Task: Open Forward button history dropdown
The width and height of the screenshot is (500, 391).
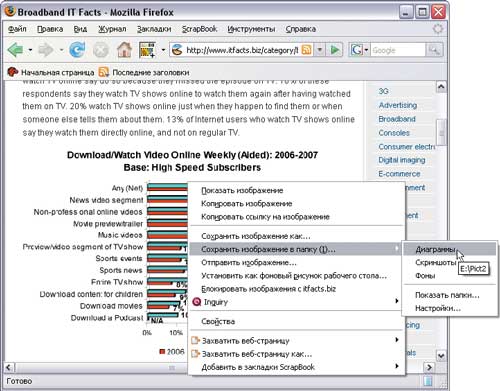Action: click(61, 50)
